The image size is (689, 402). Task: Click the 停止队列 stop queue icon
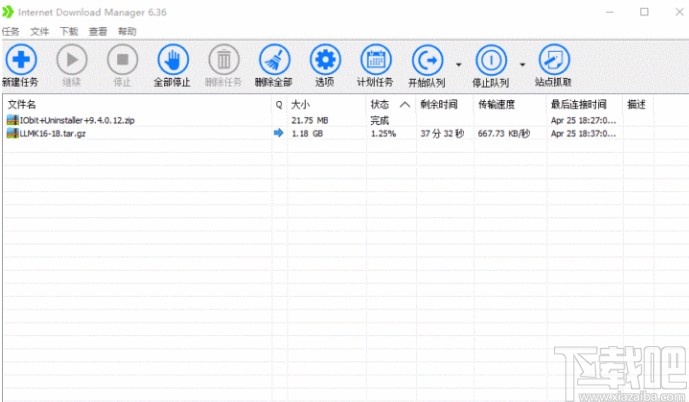point(491,60)
